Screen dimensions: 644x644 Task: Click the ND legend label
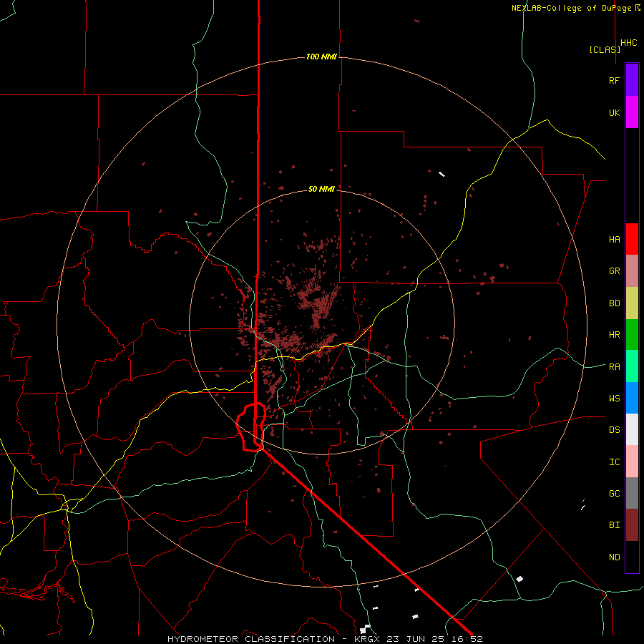614,557
